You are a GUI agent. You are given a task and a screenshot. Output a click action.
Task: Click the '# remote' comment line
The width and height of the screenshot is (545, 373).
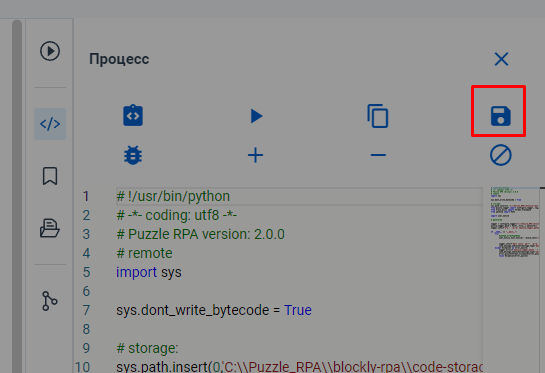[x=144, y=253]
